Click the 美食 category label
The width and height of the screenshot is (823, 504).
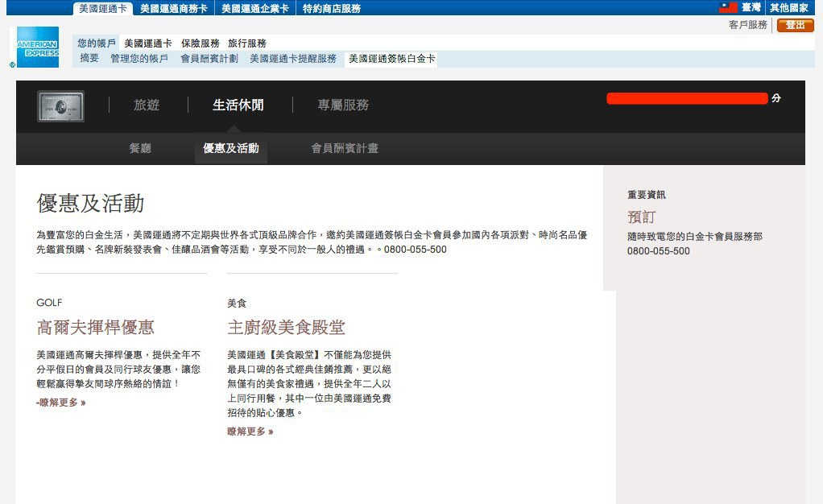[x=237, y=303]
